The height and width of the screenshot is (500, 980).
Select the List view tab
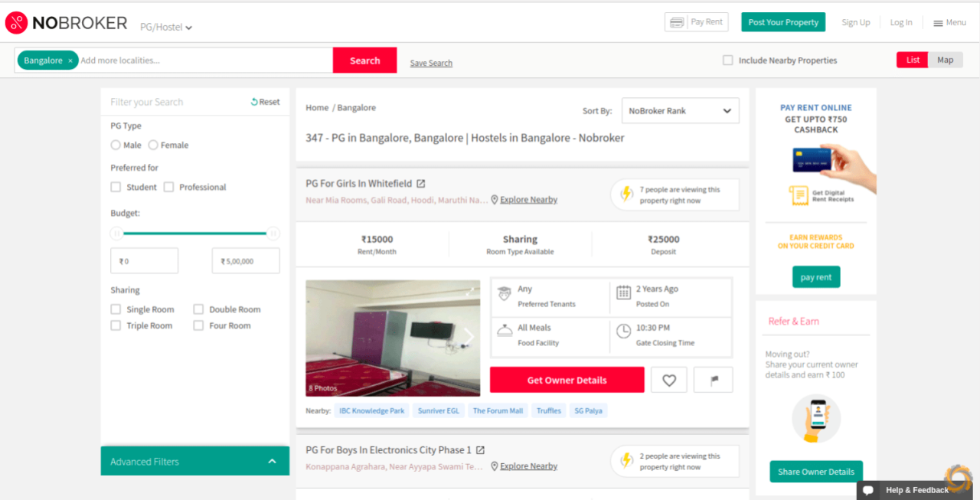[912, 60]
